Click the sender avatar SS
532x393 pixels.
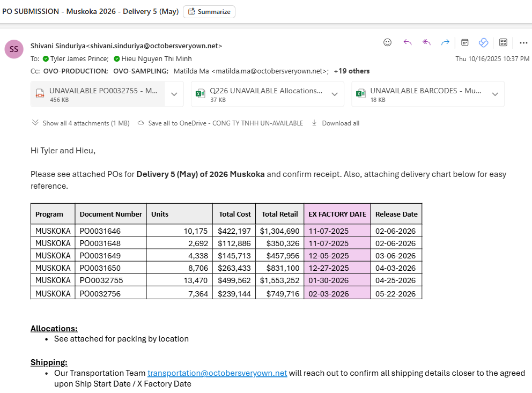coord(14,49)
